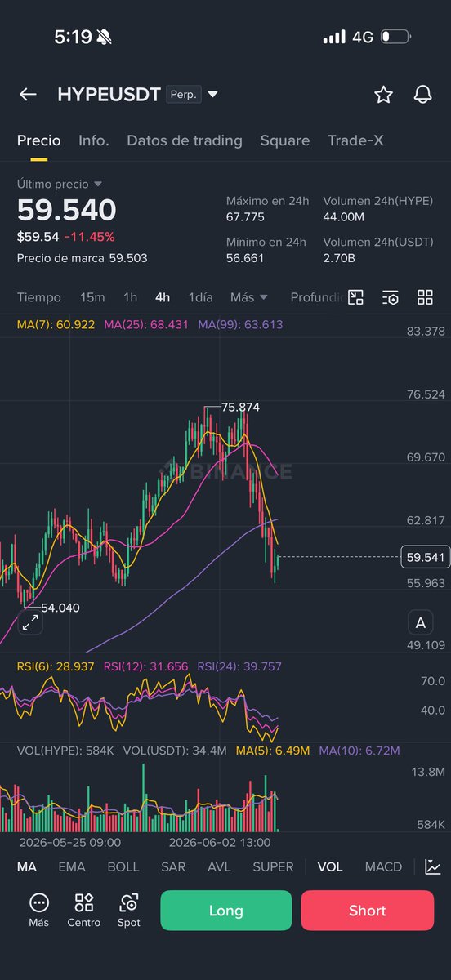This screenshot has width=451, height=980.
Task: Add HYPEUSDT to favorites with star
Action: pyautogui.click(x=383, y=95)
